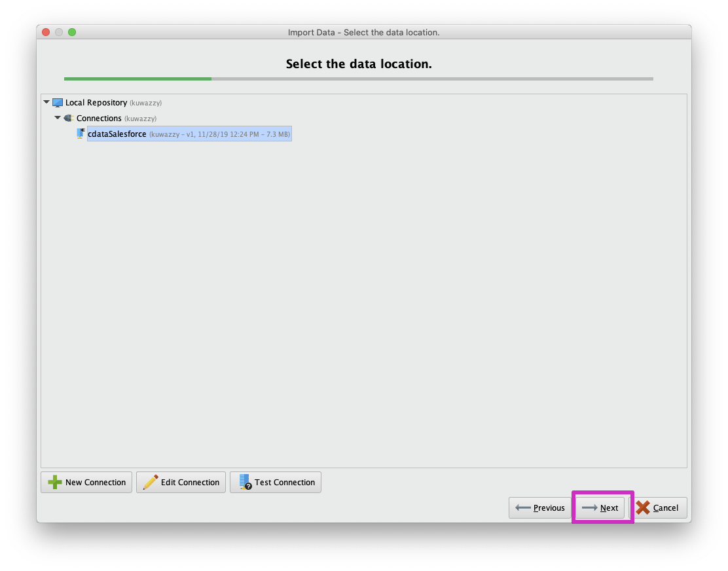Cancel the import data wizard
The height and width of the screenshot is (571, 728).
658,508
